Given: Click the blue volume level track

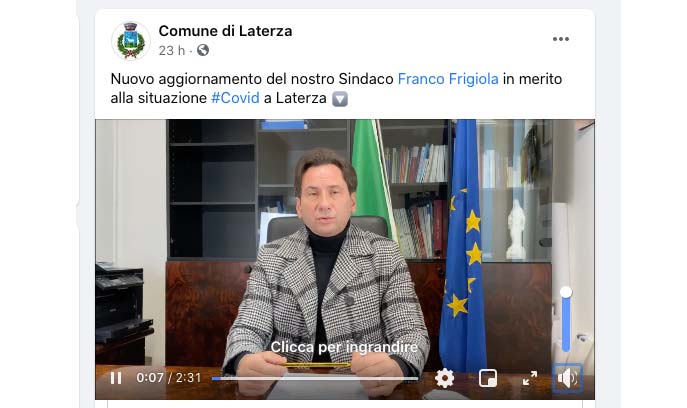Looking at the screenshot, I should point(566,324).
